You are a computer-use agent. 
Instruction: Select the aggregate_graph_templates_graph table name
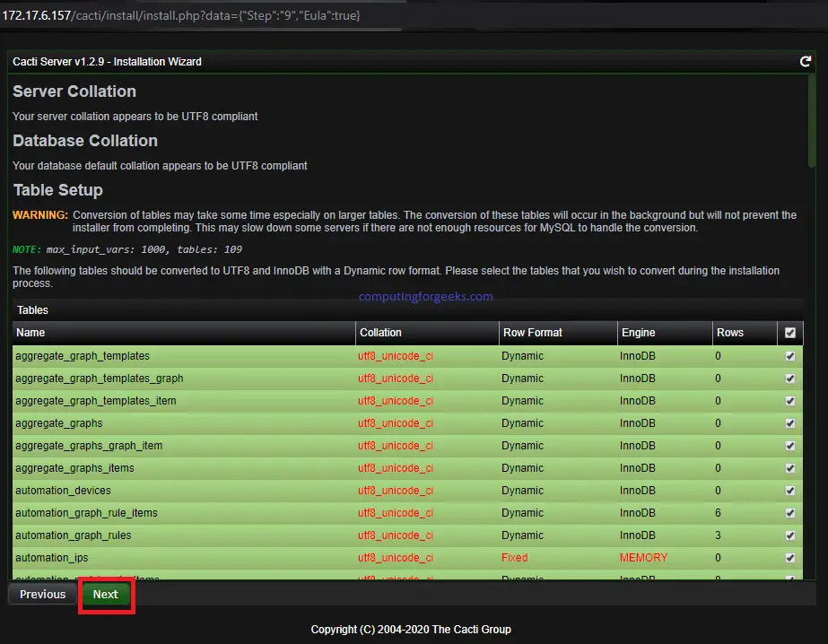tap(100, 379)
